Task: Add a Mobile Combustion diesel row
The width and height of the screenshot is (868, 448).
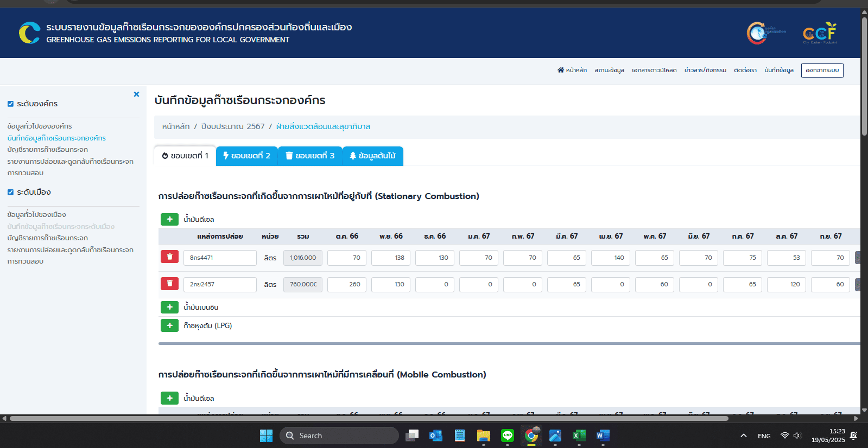Action: pos(169,398)
